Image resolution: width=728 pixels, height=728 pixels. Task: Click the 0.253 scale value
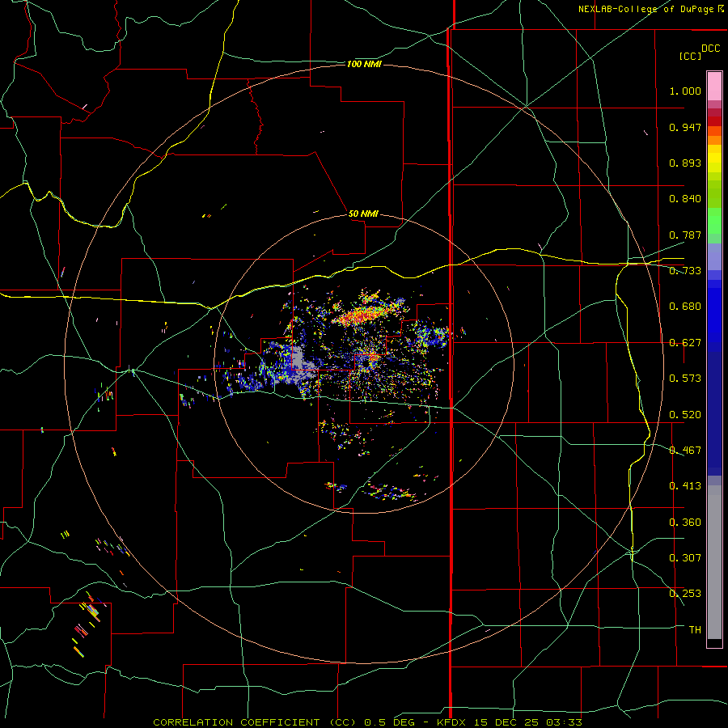[685, 594]
